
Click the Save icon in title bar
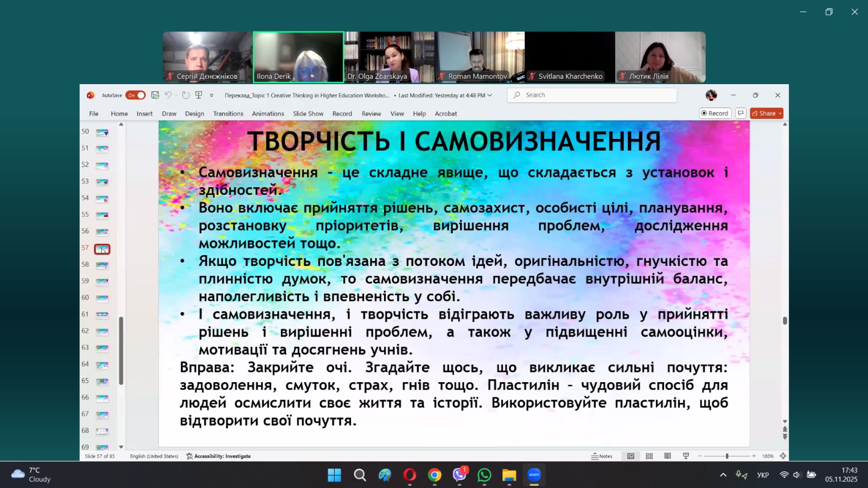(x=155, y=96)
